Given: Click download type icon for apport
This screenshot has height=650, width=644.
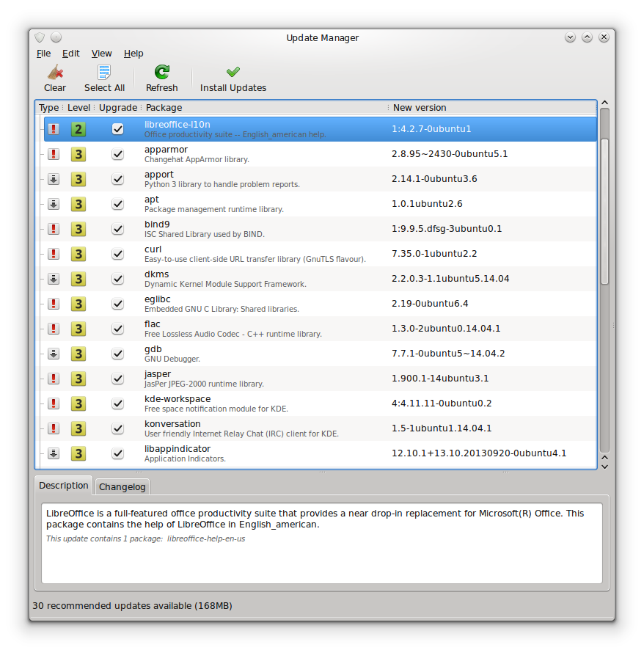Looking at the screenshot, I should pos(54,179).
